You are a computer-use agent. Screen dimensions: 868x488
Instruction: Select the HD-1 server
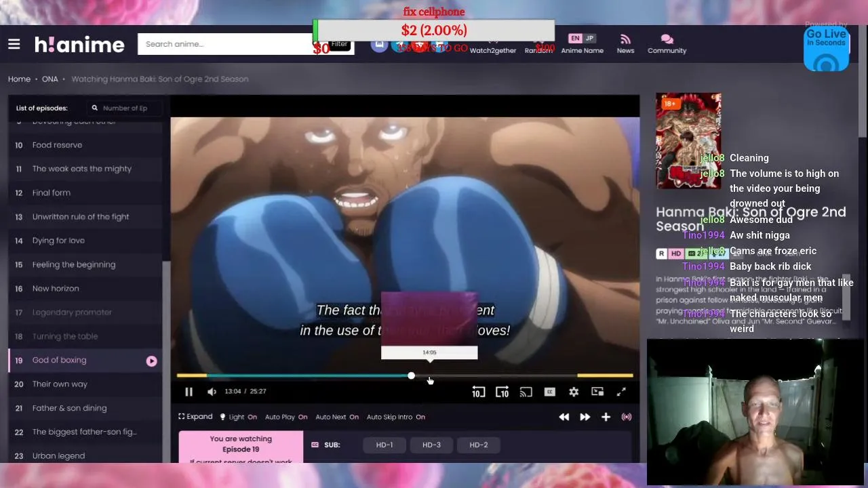click(x=384, y=445)
